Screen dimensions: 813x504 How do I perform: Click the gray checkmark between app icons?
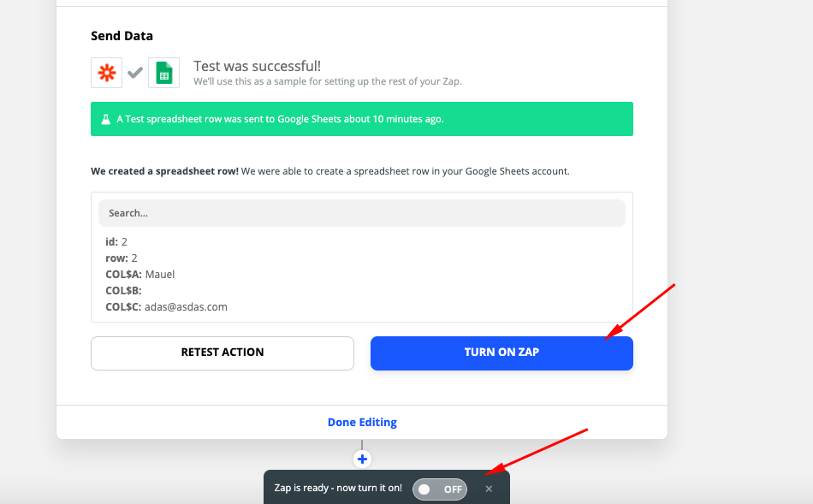tap(135, 73)
